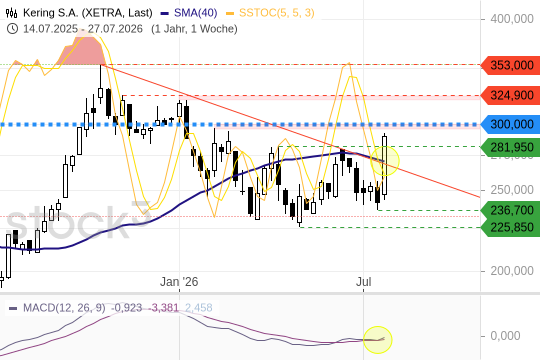Click the 250,000 axis value
This screenshot has width=540, height=360.
[x=512, y=190]
